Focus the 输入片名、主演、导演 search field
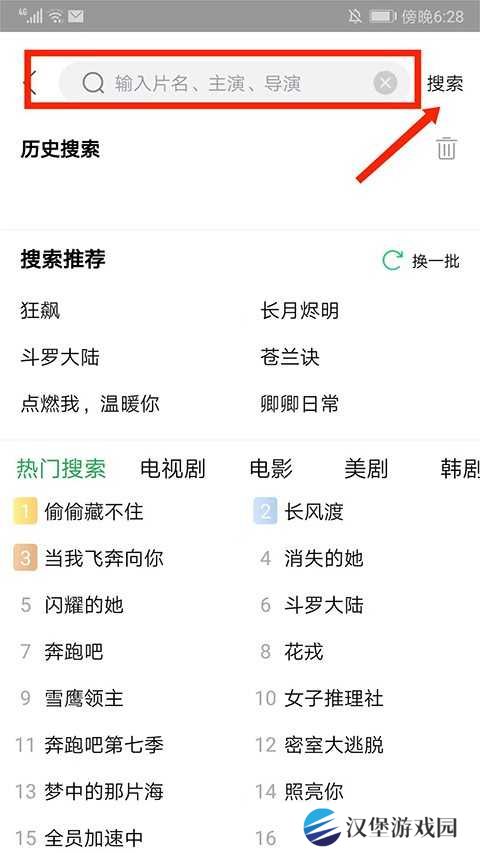This screenshot has height=853, width=480. 235,83
